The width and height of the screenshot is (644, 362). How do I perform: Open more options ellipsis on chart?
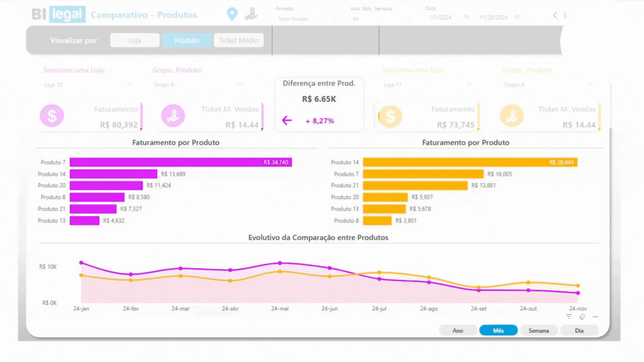pos(595,317)
